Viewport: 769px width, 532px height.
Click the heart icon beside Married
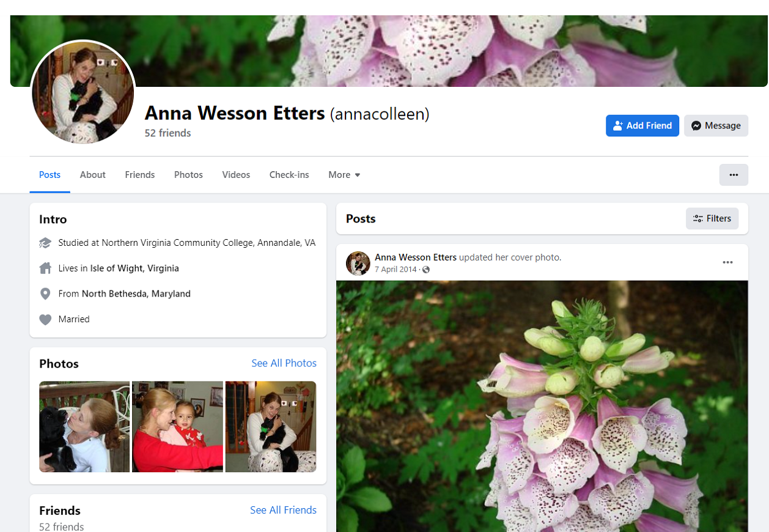tap(45, 319)
